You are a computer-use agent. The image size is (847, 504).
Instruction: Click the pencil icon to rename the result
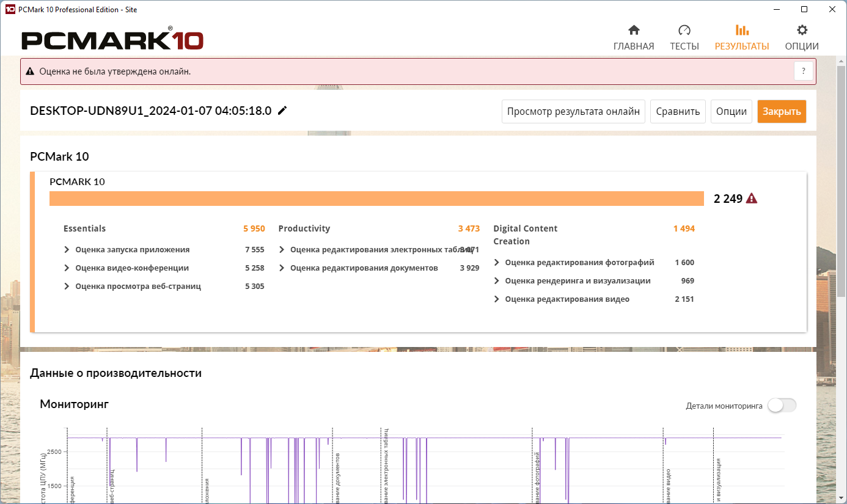pyautogui.click(x=282, y=111)
